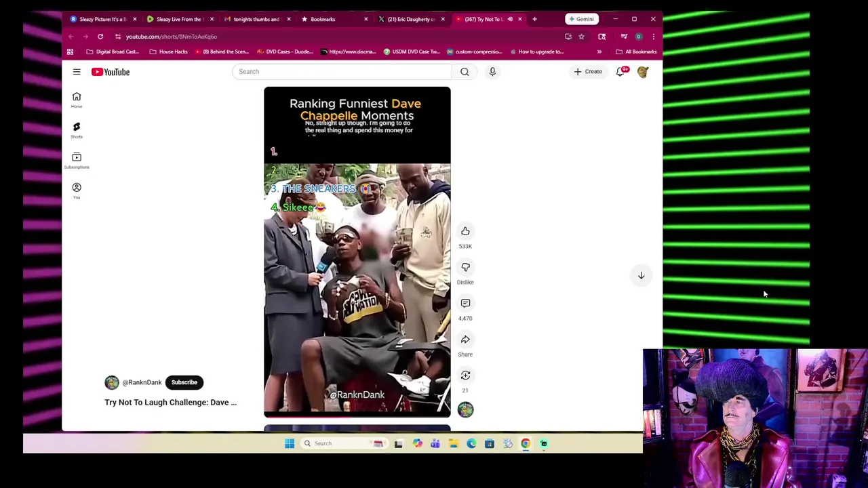Bookmark this page with star icon
The width and height of the screenshot is (868, 488).
tap(581, 37)
